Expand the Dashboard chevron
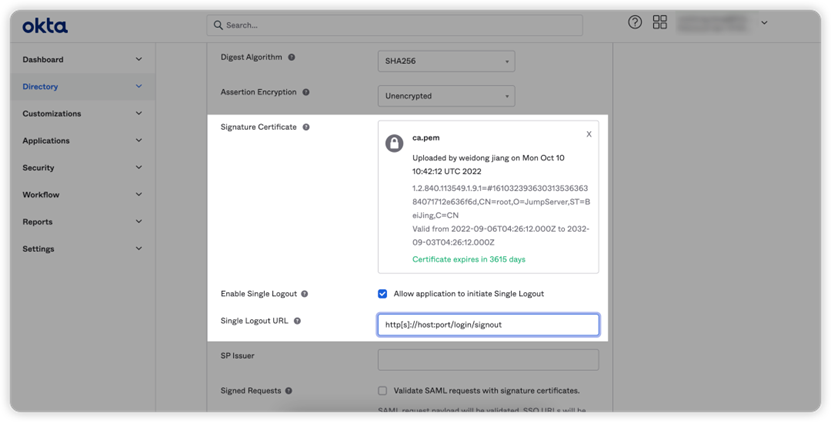831x422 pixels. pos(139,59)
